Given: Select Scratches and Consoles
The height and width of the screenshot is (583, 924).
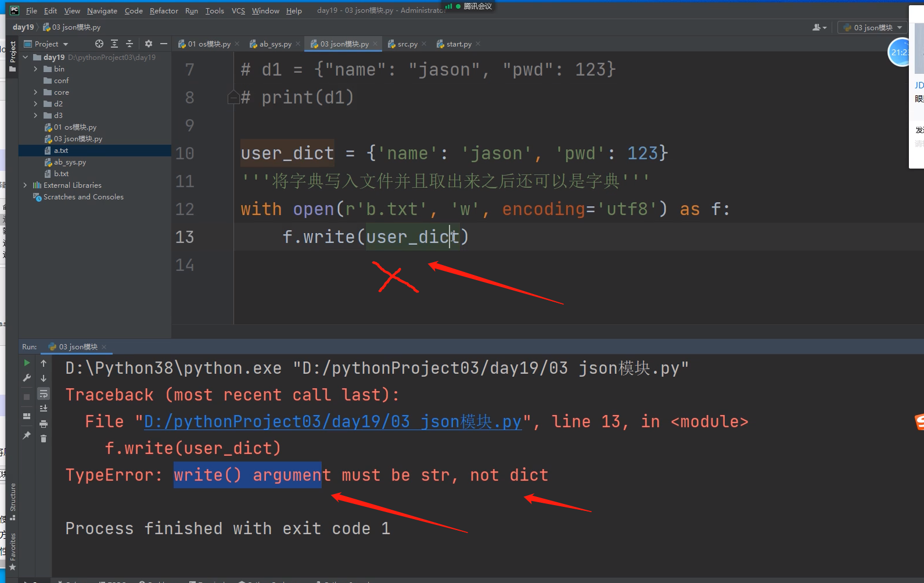Looking at the screenshot, I should coord(78,196).
